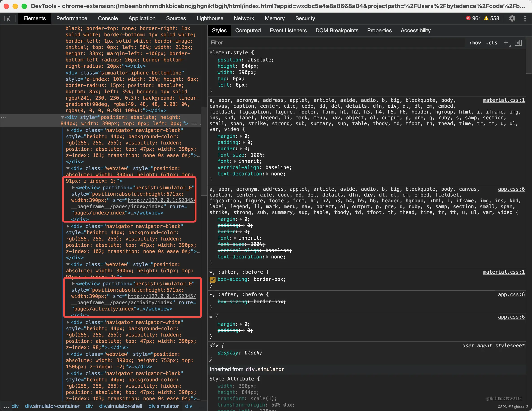Click the Elements tree vertical scrollbar
The height and width of the screenshot is (411, 532).
[204, 151]
